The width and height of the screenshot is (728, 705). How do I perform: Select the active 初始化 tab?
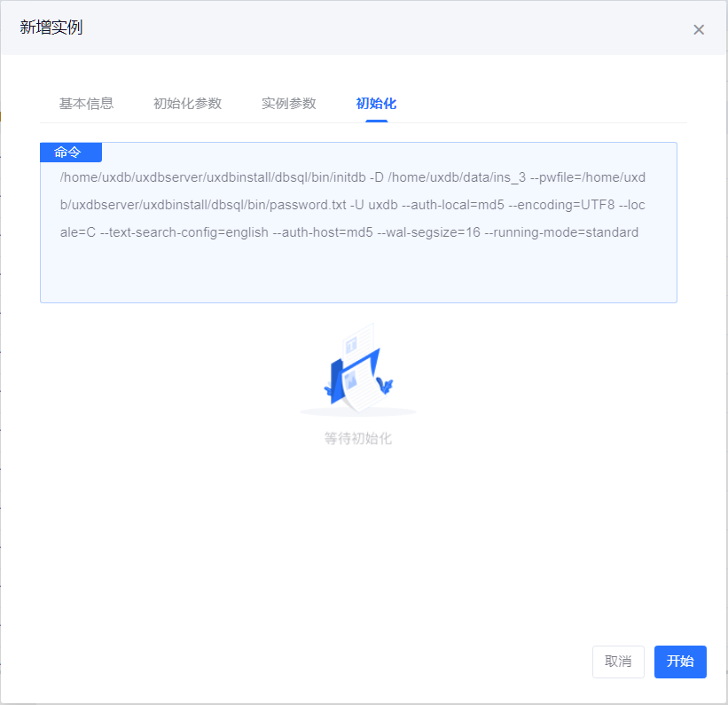[376, 103]
